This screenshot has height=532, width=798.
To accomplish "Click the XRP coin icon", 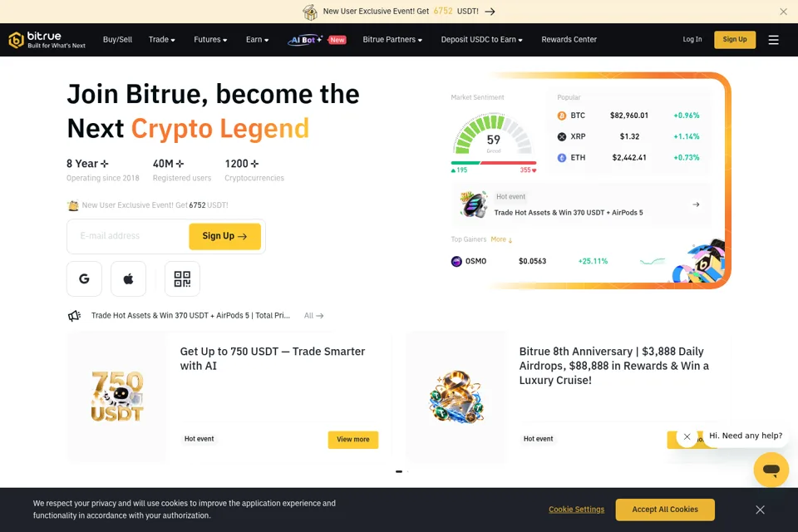I will [x=562, y=136].
